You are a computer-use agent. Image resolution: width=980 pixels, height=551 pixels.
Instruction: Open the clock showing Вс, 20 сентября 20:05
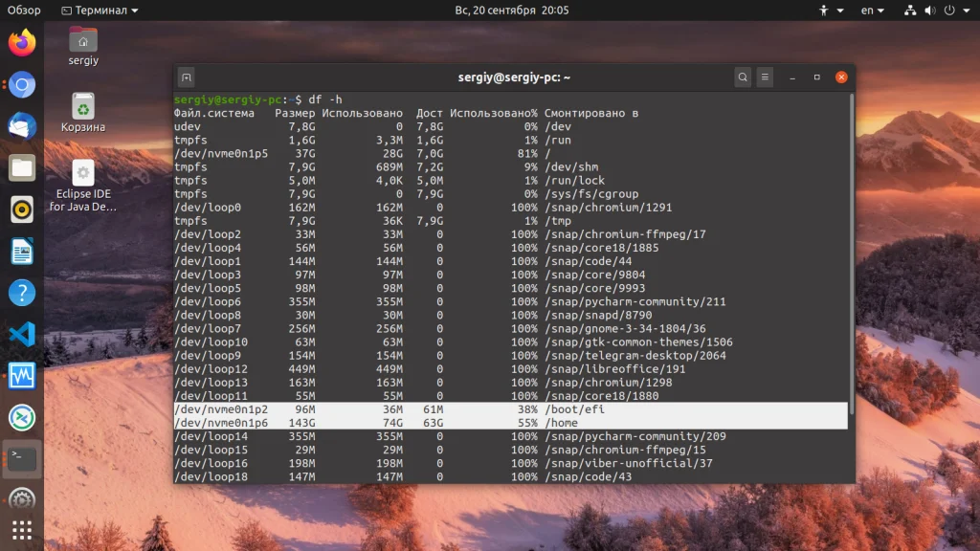[510, 11]
